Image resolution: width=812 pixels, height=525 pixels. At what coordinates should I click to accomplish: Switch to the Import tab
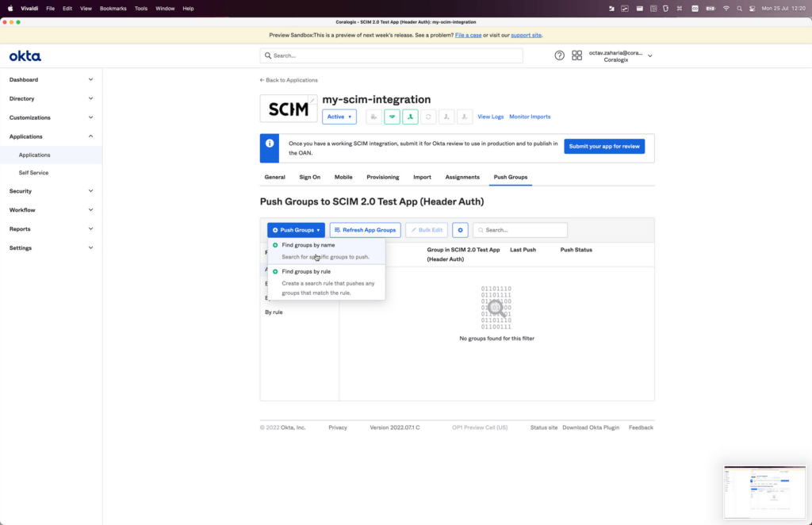click(422, 177)
